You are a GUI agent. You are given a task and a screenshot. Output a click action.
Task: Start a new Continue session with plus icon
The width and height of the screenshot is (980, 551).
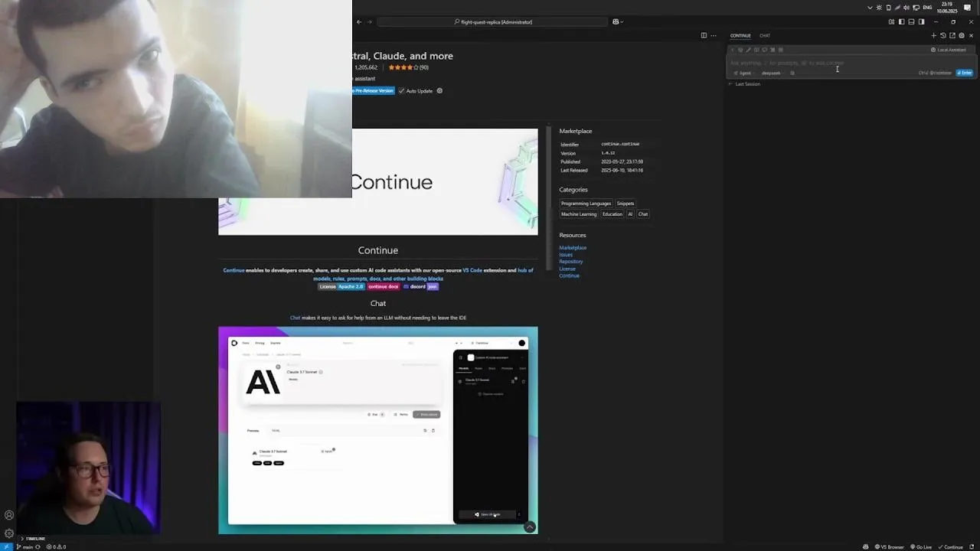click(933, 35)
